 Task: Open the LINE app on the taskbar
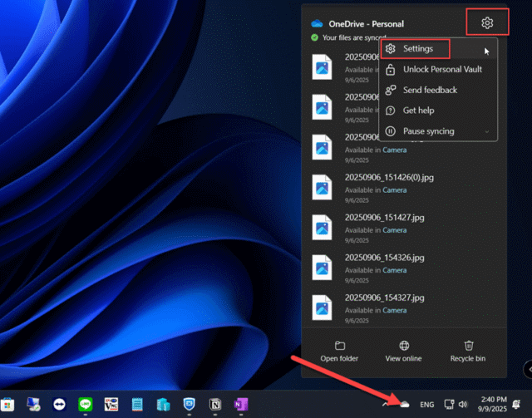(85, 404)
